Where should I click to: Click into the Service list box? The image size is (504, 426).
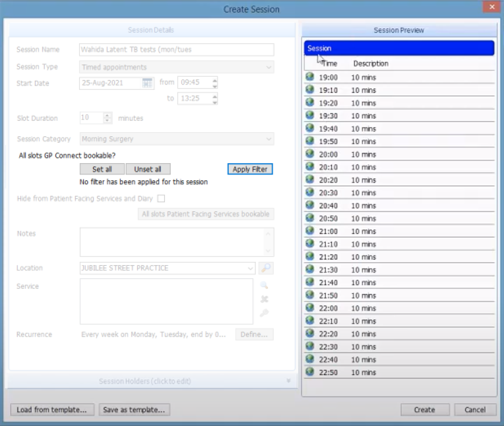(166, 301)
